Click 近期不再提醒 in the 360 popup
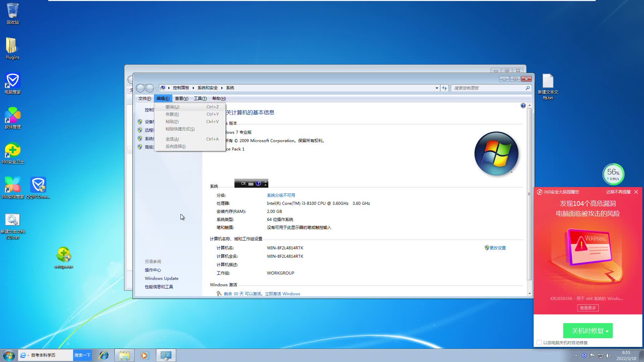 [x=618, y=192]
